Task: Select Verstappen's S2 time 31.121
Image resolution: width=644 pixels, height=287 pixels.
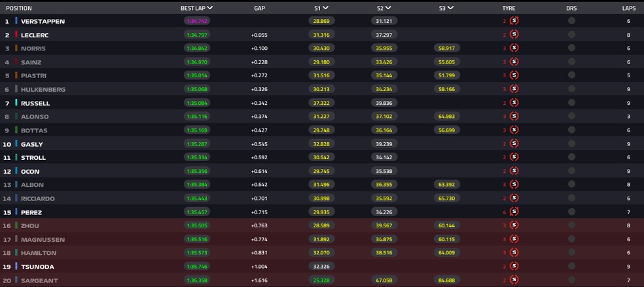Action: click(384, 21)
